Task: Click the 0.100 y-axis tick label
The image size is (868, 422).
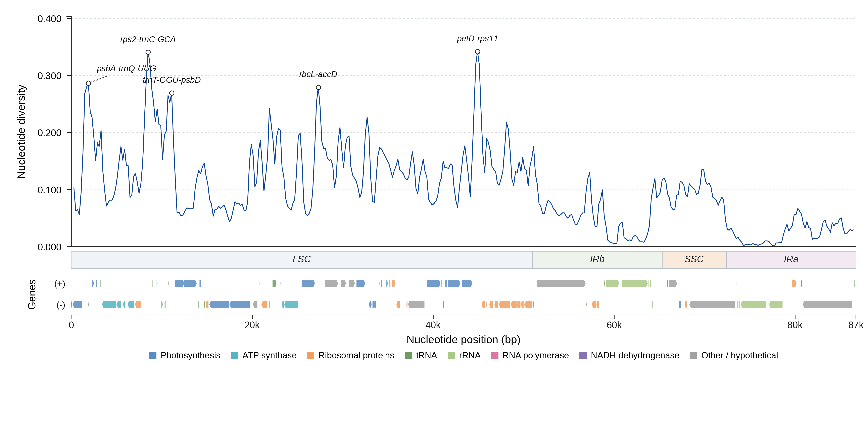Action: pos(49,190)
